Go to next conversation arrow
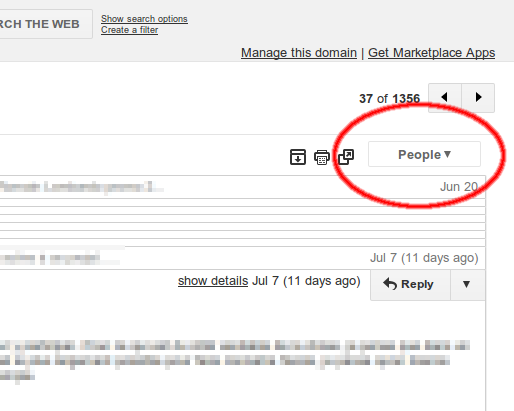This screenshot has height=411, width=514. (x=478, y=98)
